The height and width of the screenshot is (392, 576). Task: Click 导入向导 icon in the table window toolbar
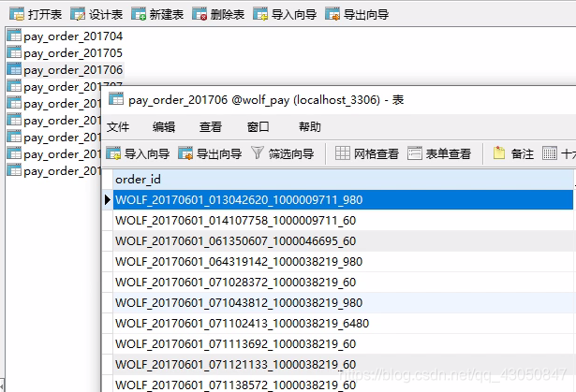tap(113, 153)
